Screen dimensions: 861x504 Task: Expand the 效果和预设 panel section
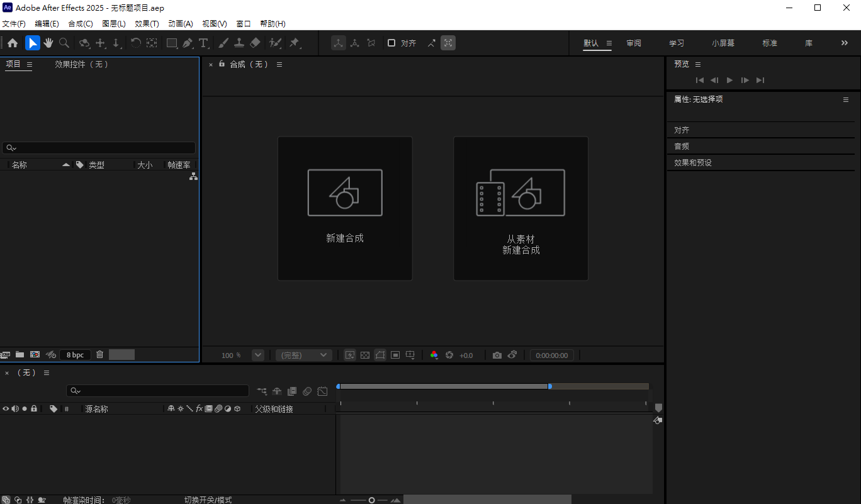pyautogui.click(x=693, y=162)
